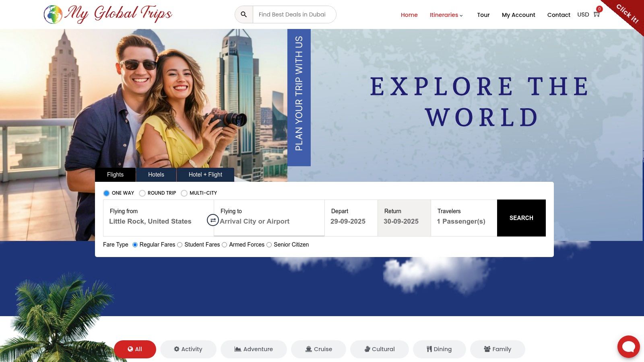Open the Travelers passenger selector
The image size is (644, 362).
point(464,218)
